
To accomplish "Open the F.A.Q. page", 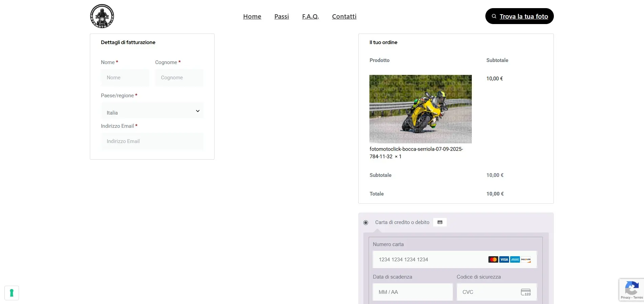I will (310, 16).
